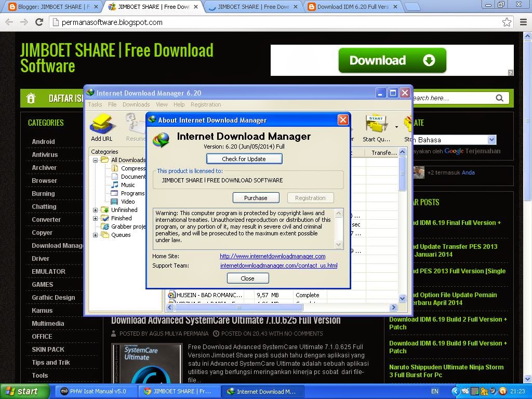Open the File menu in IDM
This screenshot has height=399, width=532.
pos(112,104)
